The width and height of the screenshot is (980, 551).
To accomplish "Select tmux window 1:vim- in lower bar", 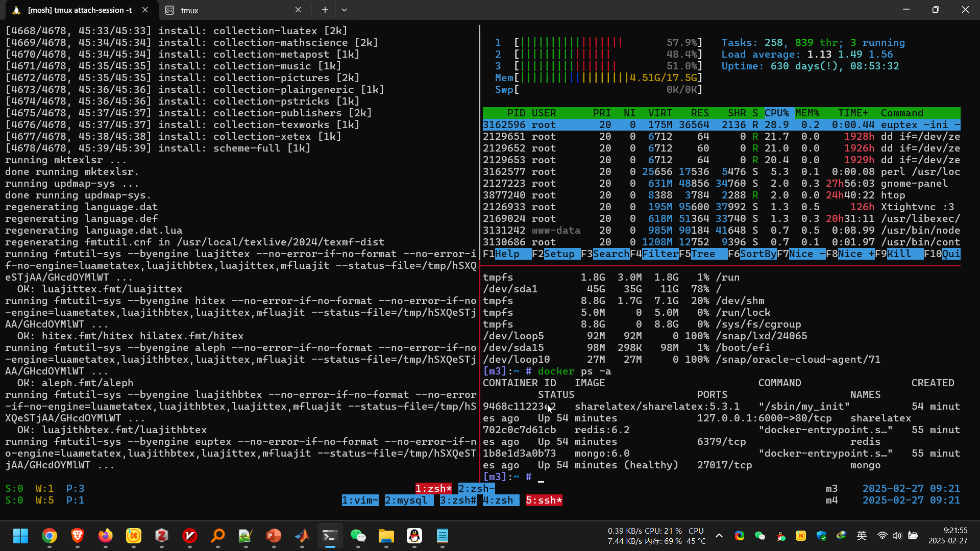I will (360, 500).
